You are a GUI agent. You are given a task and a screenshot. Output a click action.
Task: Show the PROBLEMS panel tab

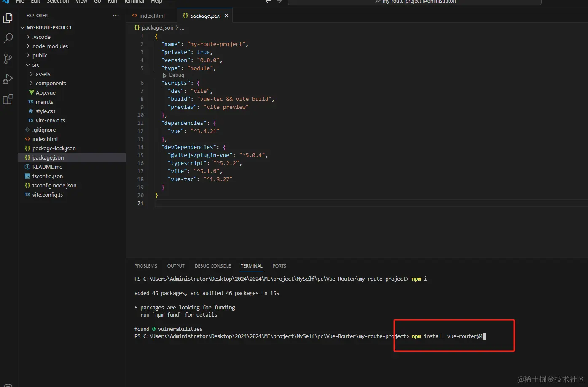pyautogui.click(x=146, y=266)
